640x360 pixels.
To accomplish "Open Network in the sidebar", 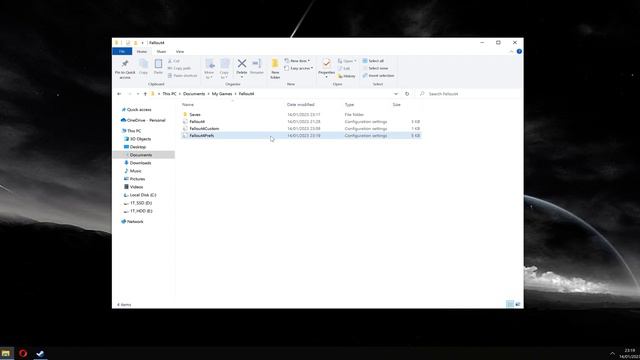I will point(135,222).
